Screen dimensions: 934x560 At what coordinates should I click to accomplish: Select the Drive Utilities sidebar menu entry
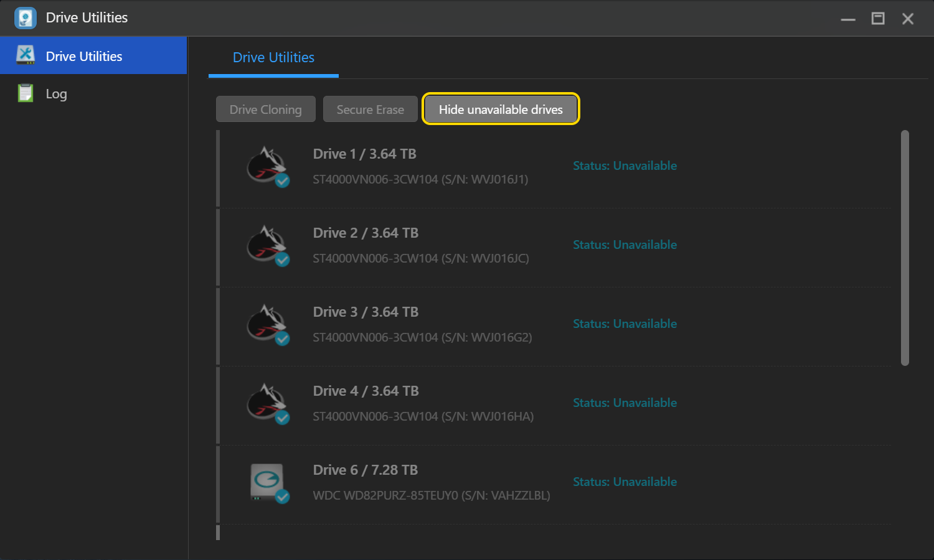click(93, 55)
